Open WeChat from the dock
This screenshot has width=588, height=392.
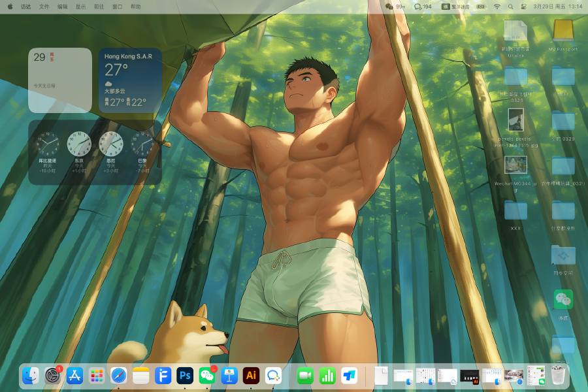(207, 376)
